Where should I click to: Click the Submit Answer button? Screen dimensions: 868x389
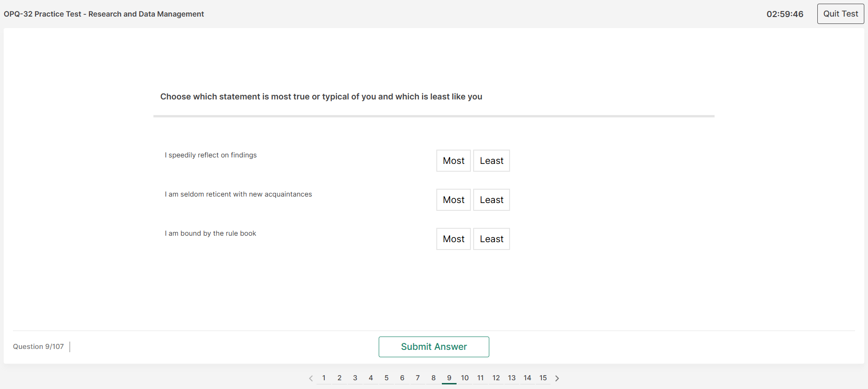[434, 347]
